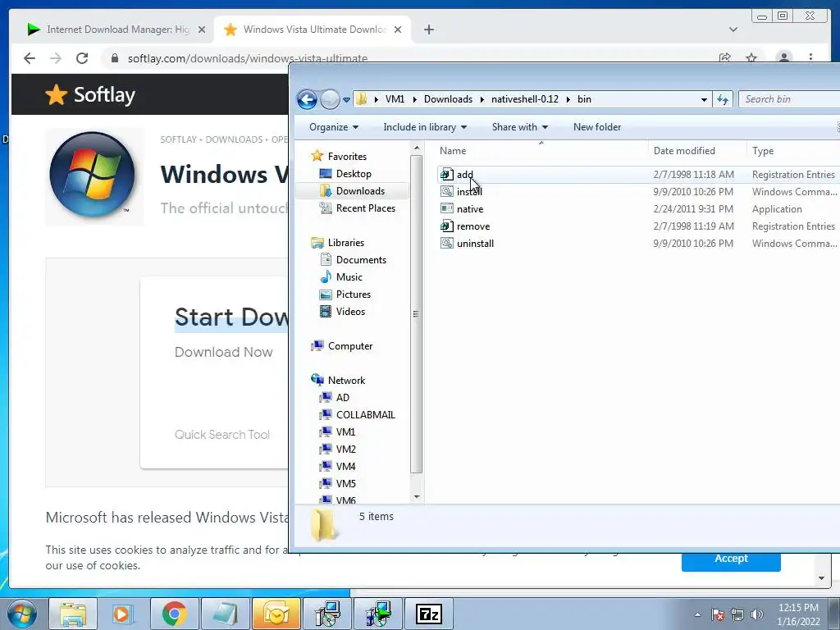
Task: Open the Chrome three-dot menu
Action: click(810, 57)
